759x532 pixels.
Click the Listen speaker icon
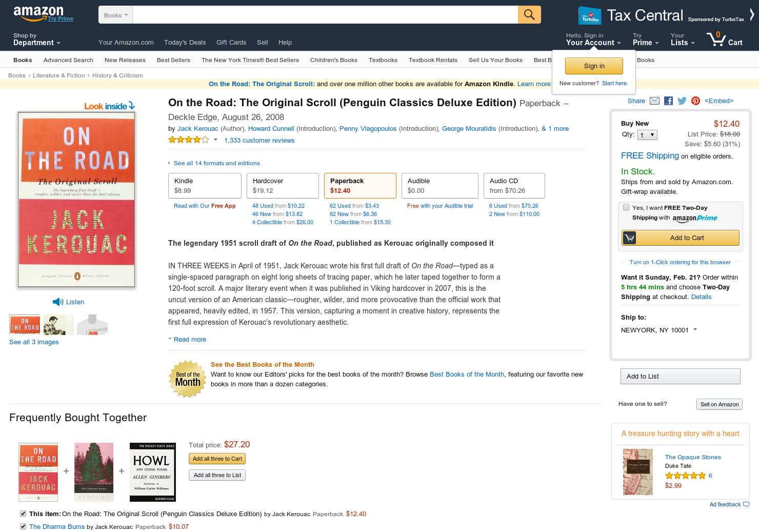[x=57, y=302]
